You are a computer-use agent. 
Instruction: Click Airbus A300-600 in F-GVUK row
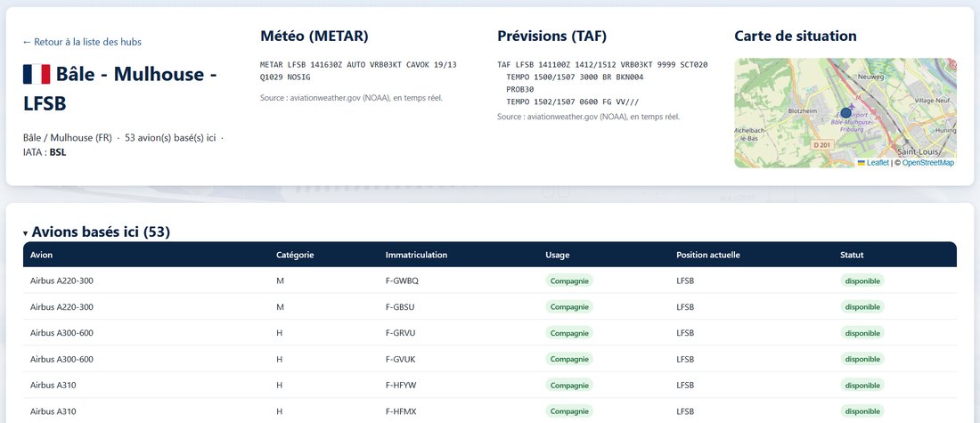[x=61, y=359]
